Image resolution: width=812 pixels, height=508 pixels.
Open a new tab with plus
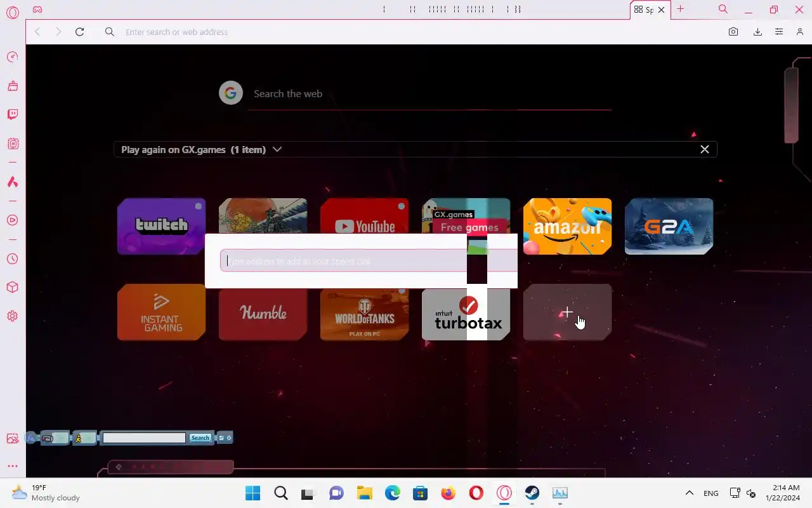click(680, 9)
